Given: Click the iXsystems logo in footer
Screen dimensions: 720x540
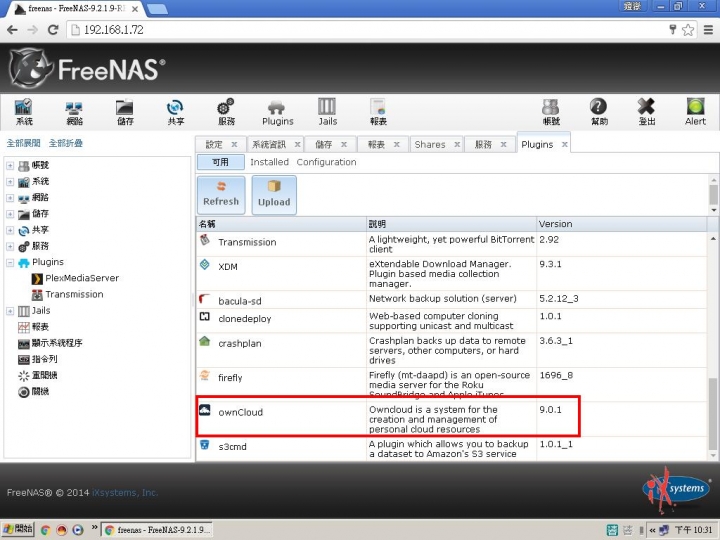Looking at the screenshot, I should [x=675, y=489].
